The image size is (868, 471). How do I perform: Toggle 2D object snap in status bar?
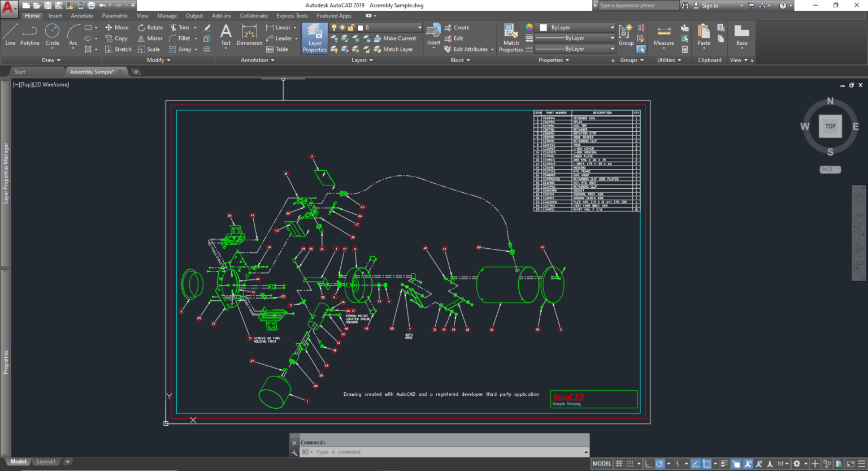coord(706,464)
